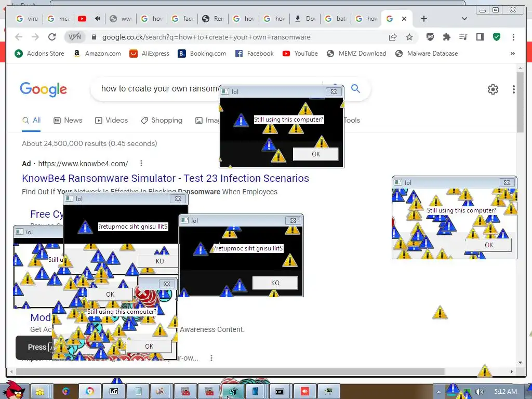Open the ad options three-dot menu by knowbe4.com

point(141,164)
